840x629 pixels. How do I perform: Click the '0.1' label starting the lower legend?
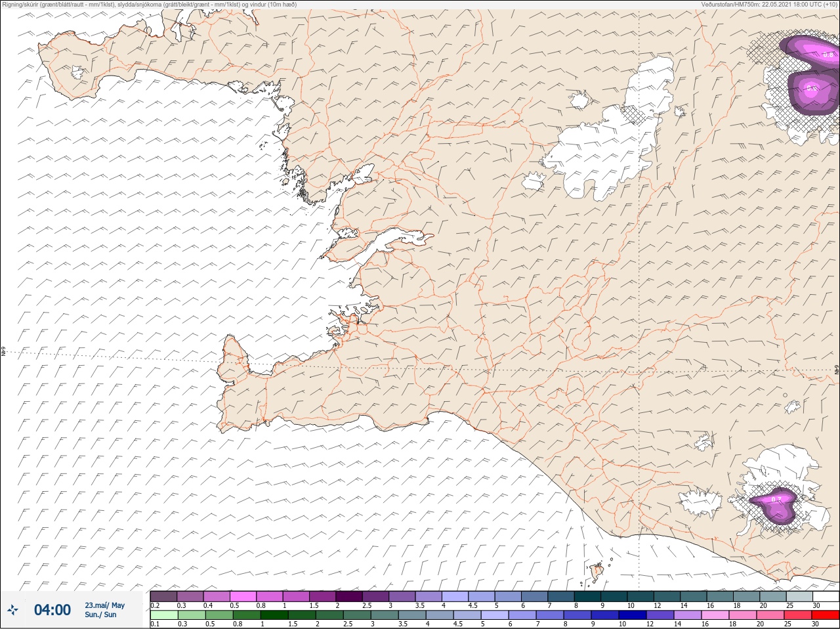(x=155, y=624)
